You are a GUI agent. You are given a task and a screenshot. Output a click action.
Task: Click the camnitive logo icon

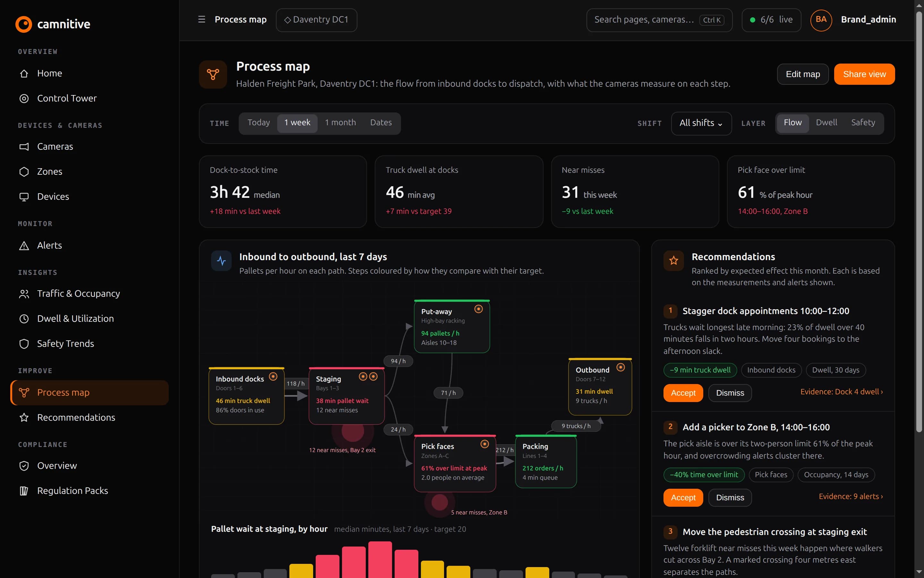coord(24,24)
